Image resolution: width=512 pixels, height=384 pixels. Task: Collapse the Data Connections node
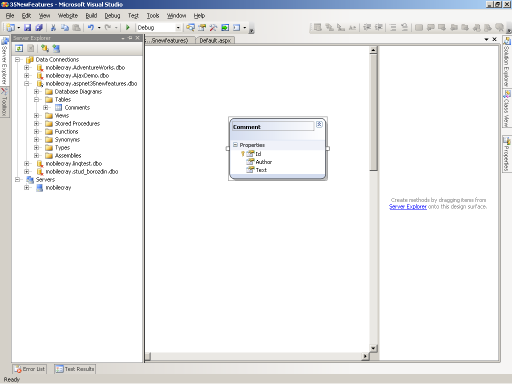pyautogui.click(x=17, y=60)
